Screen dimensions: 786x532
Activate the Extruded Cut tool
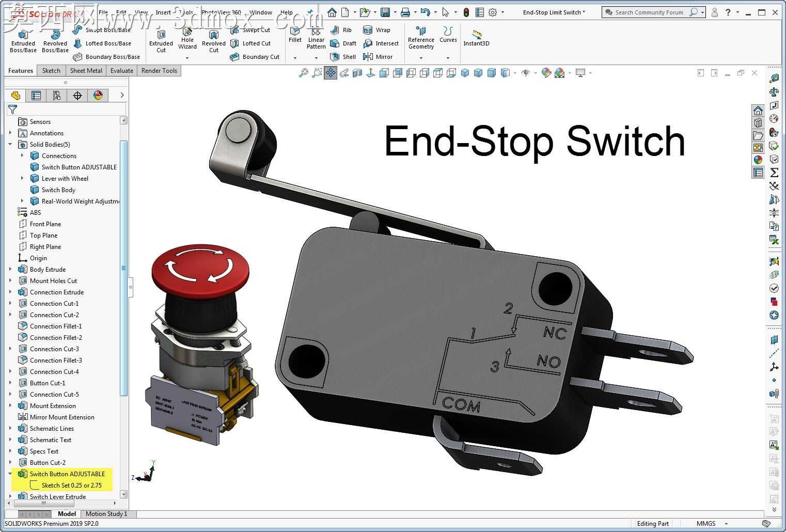[161, 41]
